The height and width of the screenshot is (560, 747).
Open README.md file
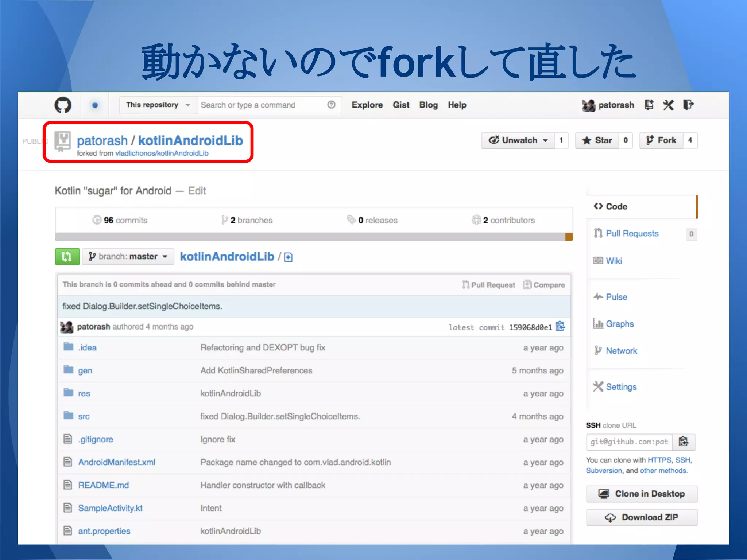click(104, 485)
